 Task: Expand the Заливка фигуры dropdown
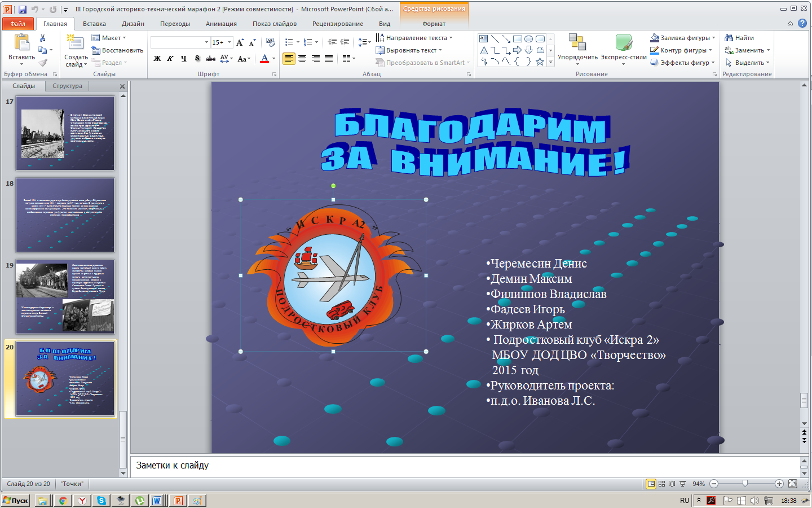click(x=714, y=38)
